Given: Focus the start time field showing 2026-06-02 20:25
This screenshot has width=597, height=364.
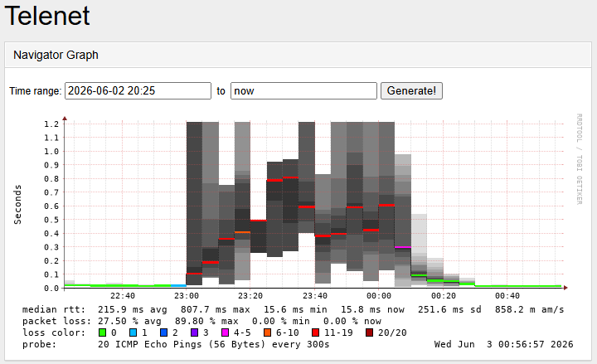Looking at the screenshot, I should (138, 90).
